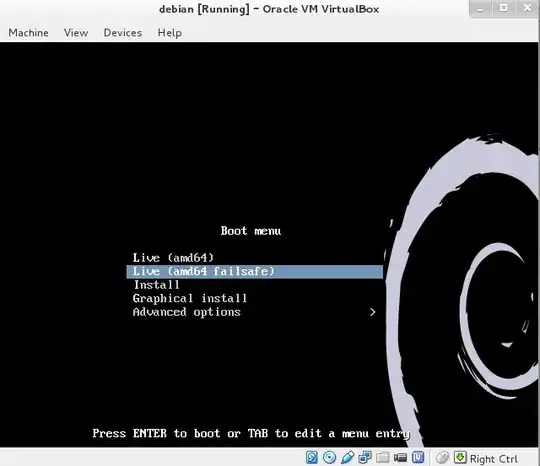Screen dimensions: 540x466
Task: Select the Live (amd64 failsafe) entry
Action: [255, 271]
